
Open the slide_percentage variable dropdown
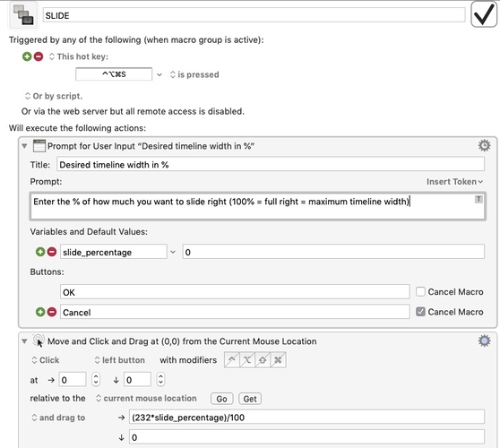[173, 252]
